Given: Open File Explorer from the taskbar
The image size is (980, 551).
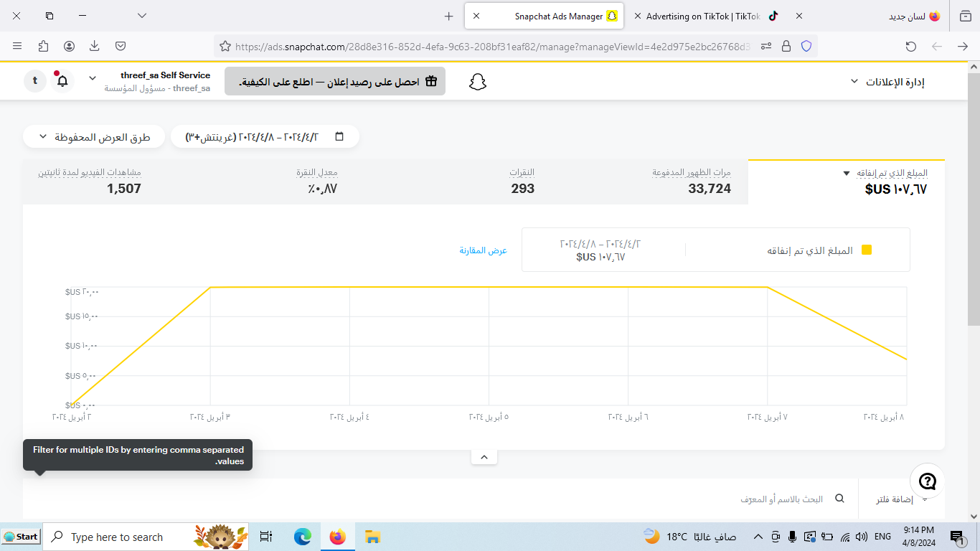Looking at the screenshot, I should click(x=372, y=537).
